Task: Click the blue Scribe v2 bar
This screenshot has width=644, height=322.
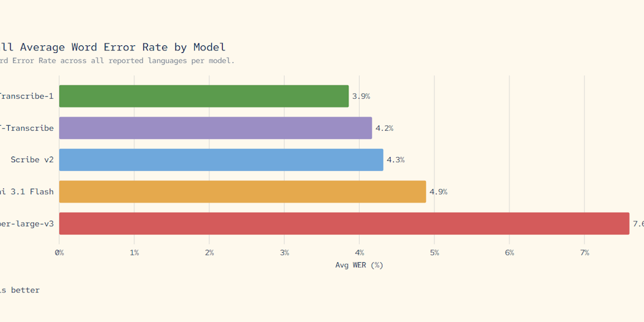Action: pos(221,160)
